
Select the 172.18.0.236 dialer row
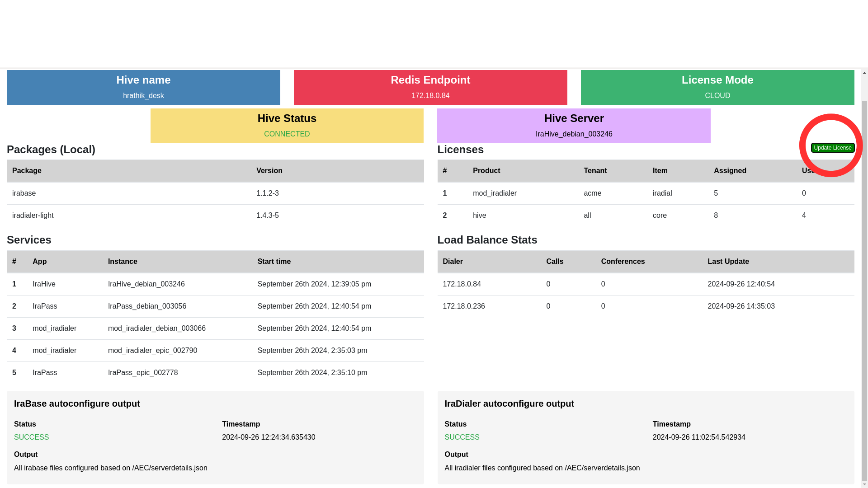tap(646, 306)
